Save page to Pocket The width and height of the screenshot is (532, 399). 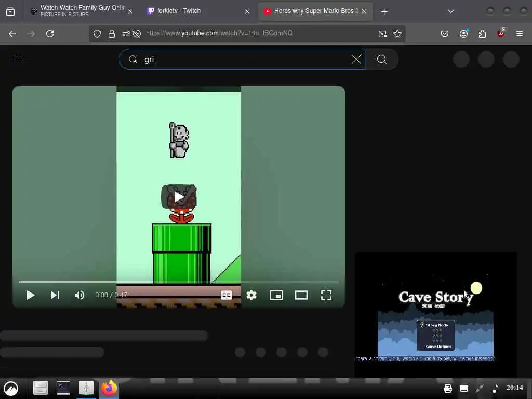click(445, 34)
